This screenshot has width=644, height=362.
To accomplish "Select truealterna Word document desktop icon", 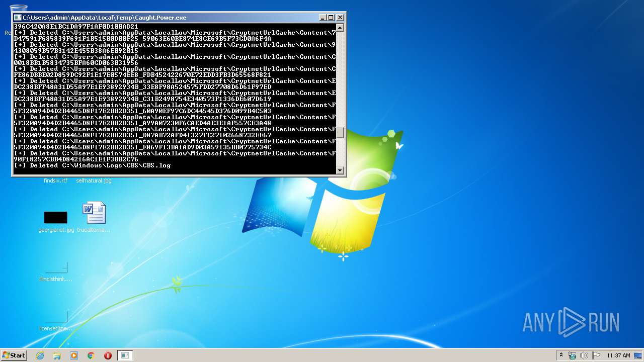I will tap(94, 218).
